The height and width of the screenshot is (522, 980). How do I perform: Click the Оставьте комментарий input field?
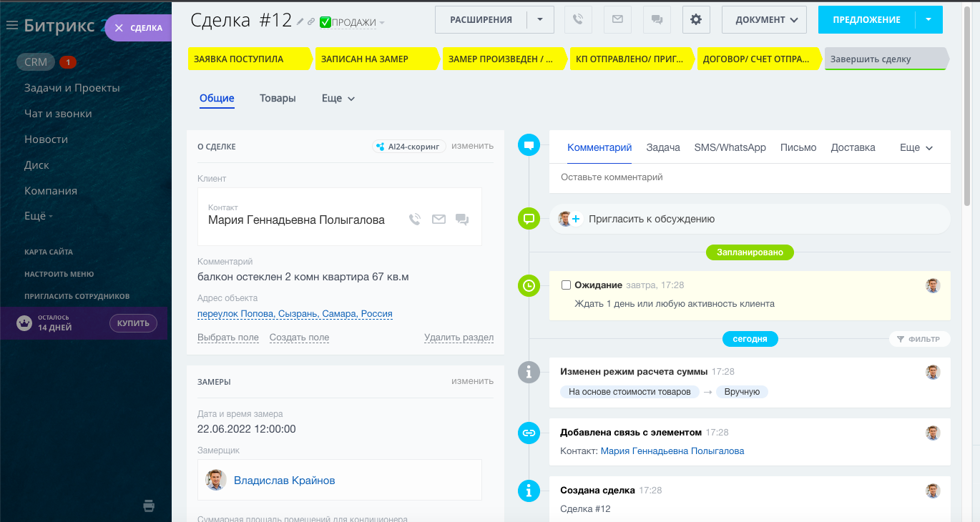(749, 177)
